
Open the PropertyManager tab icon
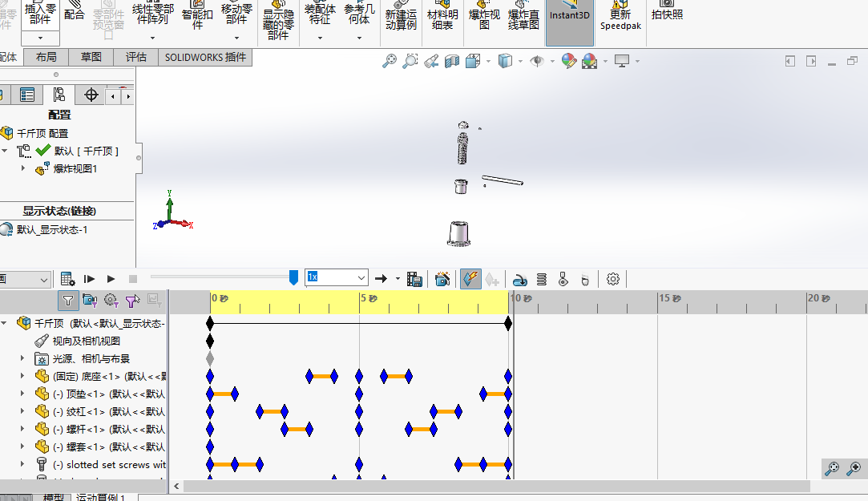tap(26, 95)
